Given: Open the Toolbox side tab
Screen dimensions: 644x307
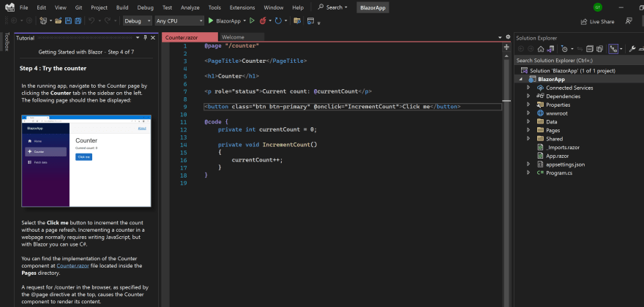Looking at the screenshot, I should (7, 42).
